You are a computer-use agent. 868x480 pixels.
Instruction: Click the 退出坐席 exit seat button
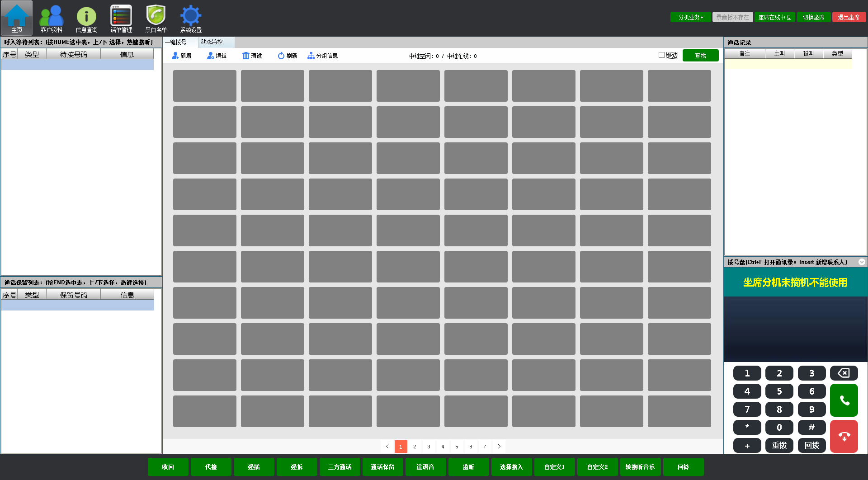pos(849,17)
